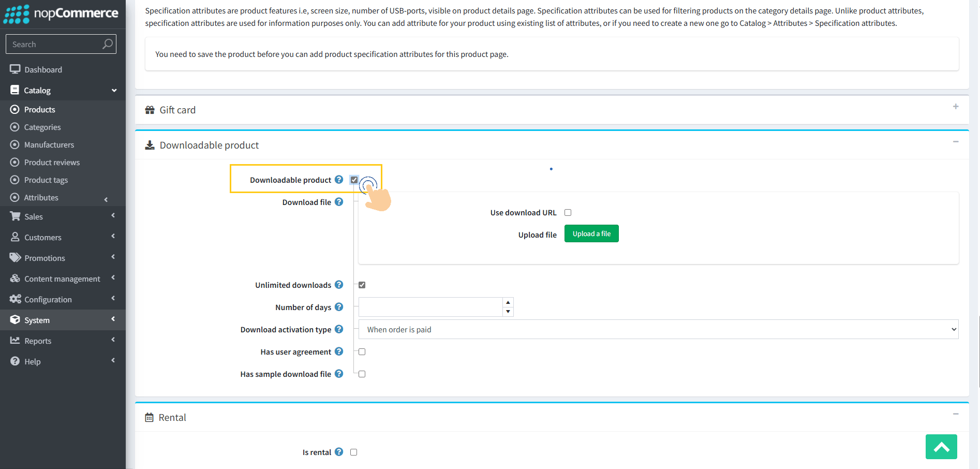Expand the Gift card panel
This screenshot has height=469, width=980.
[955, 107]
